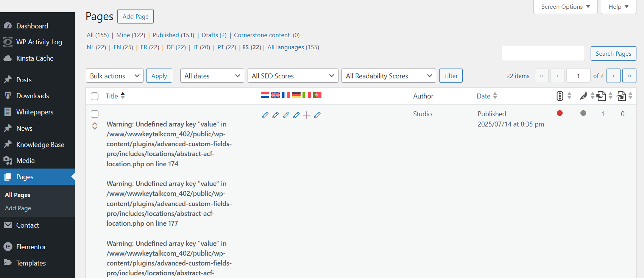644x278 pixels.
Task: Click the Portuguese flag column header
Action: coord(317,95)
